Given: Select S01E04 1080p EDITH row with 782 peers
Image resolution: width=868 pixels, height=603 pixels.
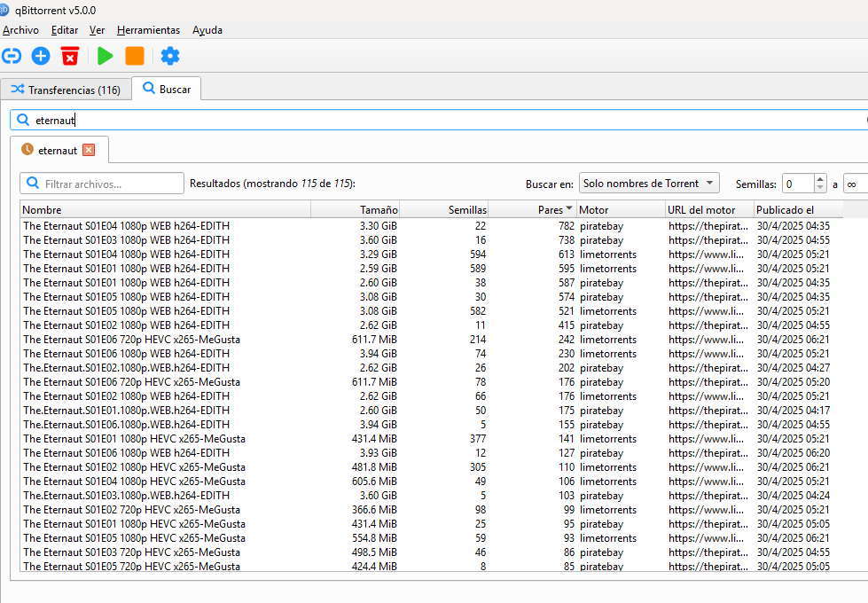Looking at the screenshot, I should point(432,226).
